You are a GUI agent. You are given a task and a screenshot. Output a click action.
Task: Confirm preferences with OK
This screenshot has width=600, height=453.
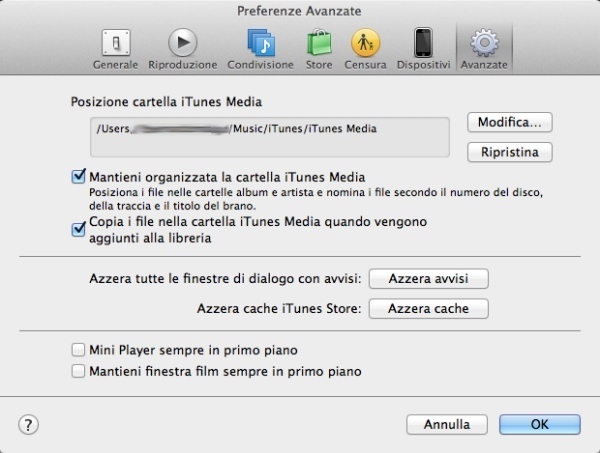[540, 425]
